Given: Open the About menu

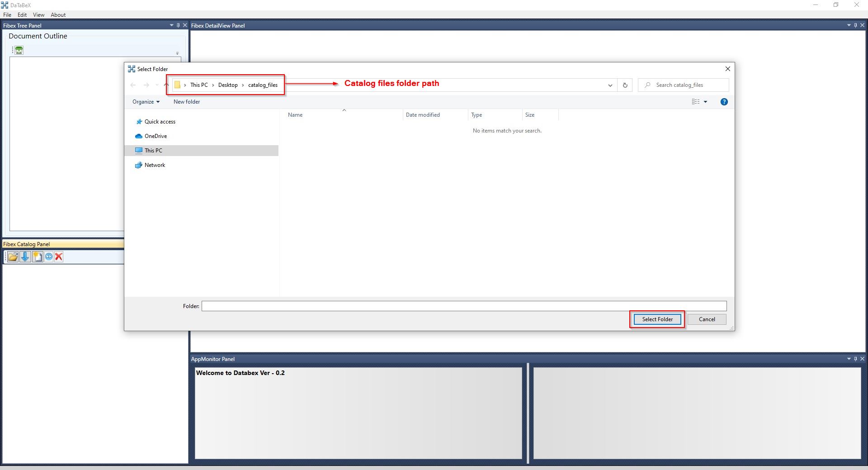Looking at the screenshot, I should point(58,15).
